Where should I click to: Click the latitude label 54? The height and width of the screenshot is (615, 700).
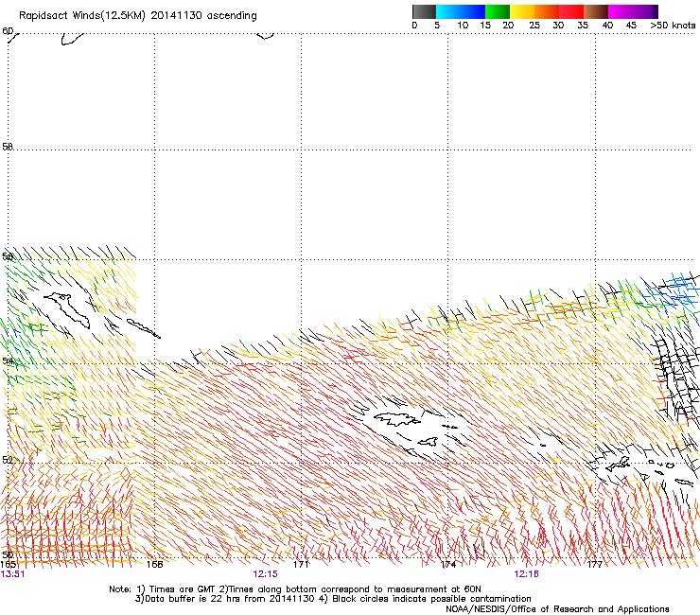tap(8, 360)
